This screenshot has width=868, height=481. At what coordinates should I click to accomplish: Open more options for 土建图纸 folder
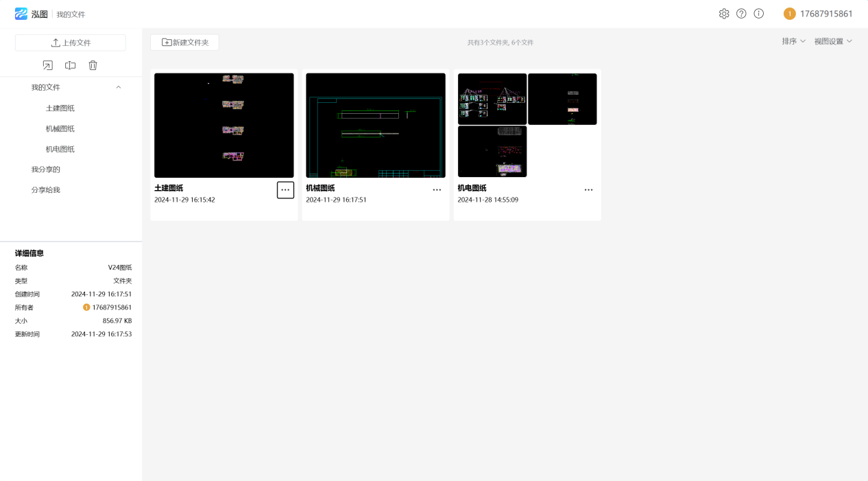point(285,190)
